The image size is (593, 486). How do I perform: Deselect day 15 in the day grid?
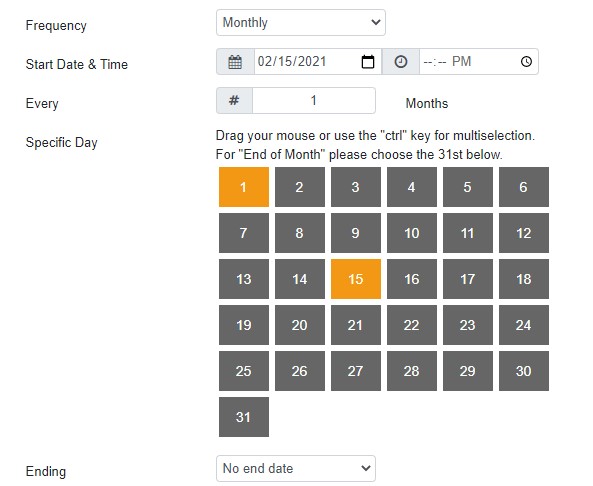pyautogui.click(x=355, y=279)
